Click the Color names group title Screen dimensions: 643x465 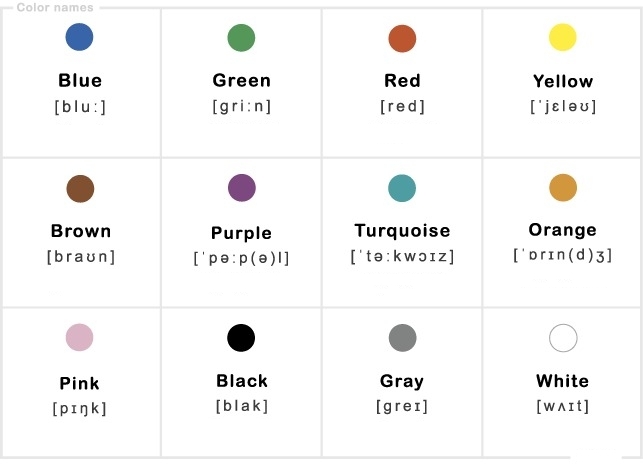click(x=55, y=7)
